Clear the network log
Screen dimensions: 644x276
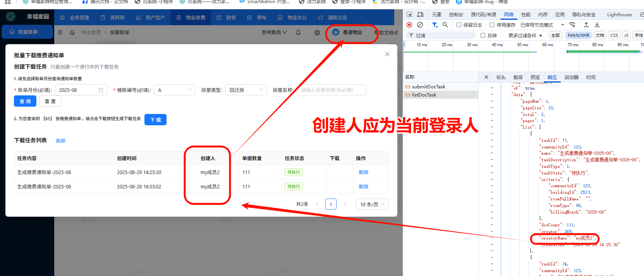420,25
